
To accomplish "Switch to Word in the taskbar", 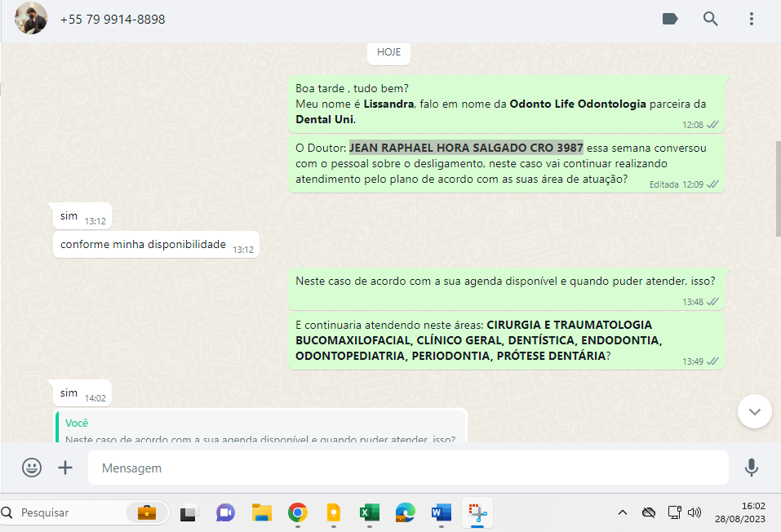I will click(442, 512).
